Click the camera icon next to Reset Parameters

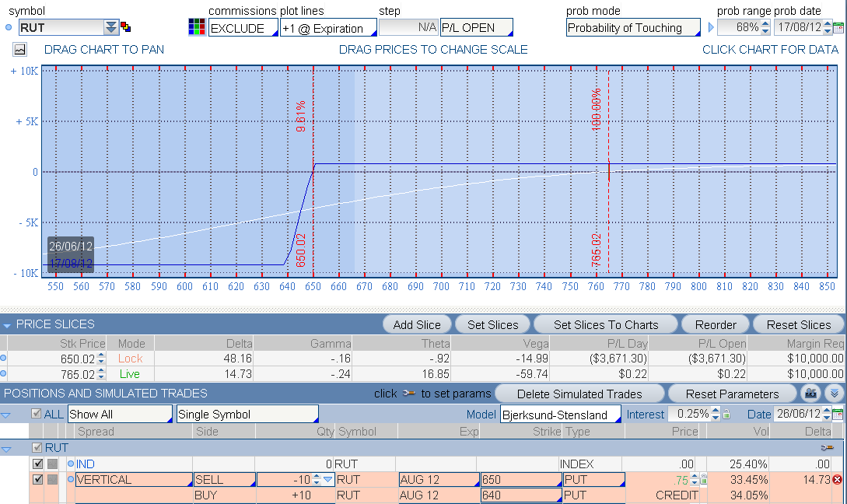pos(811,394)
